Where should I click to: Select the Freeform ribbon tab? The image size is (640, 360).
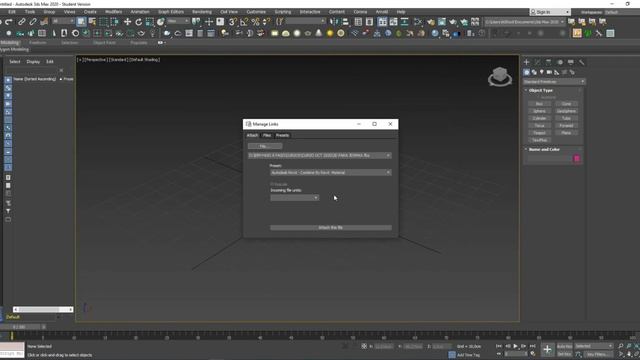pos(38,42)
